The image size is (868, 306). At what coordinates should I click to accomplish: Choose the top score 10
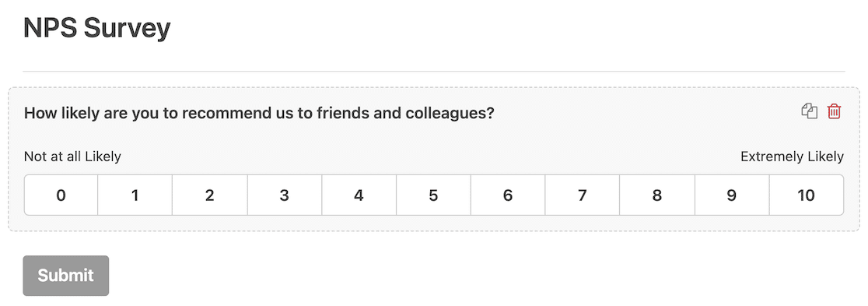pyautogui.click(x=806, y=195)
